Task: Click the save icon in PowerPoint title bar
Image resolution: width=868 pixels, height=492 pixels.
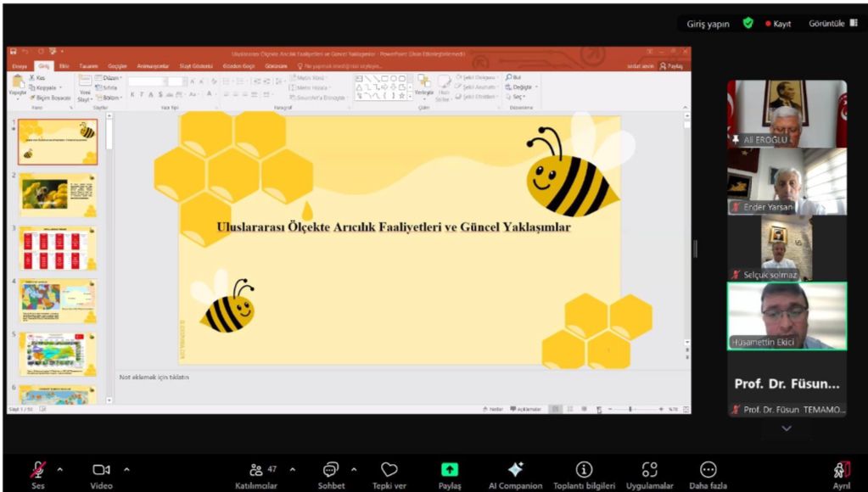Action: click(13, 52)
